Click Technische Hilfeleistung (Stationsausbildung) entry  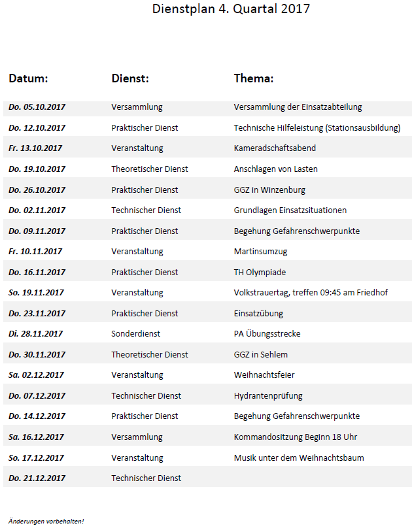tap(317, 128)
